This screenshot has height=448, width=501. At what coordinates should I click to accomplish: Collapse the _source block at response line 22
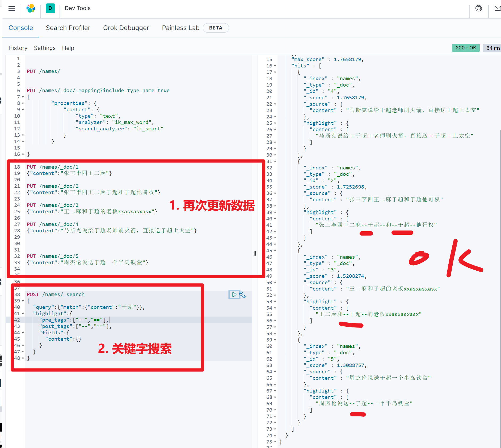click(x=275, y=104)
